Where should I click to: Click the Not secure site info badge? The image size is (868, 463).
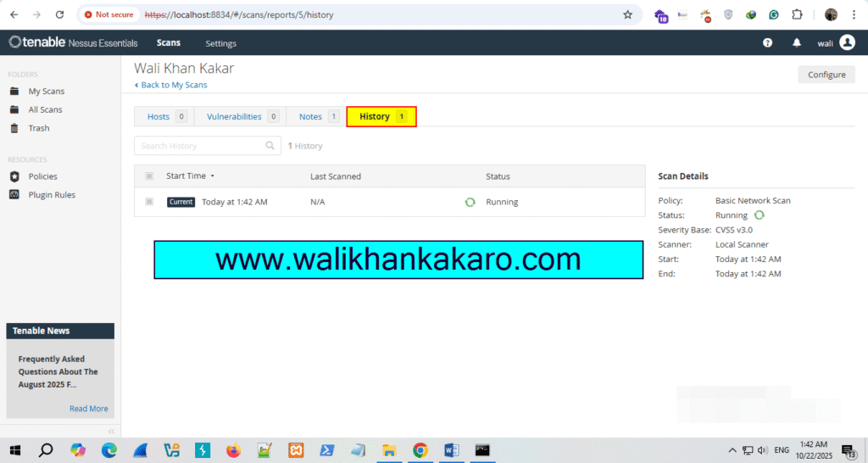pos(109,15)
